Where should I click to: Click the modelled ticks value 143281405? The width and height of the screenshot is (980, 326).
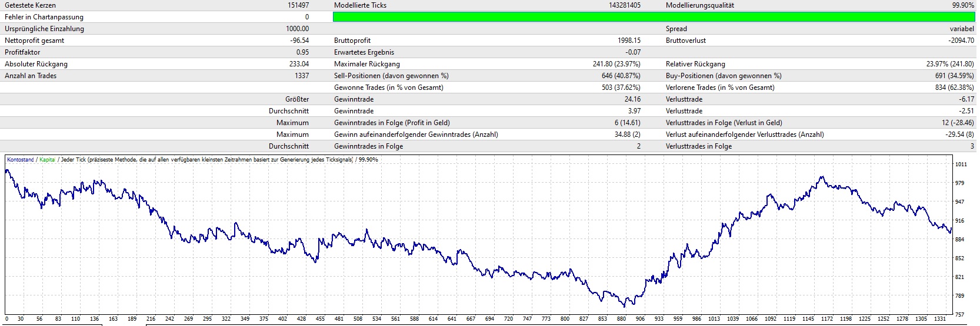pyautogui.click(x=625, y=5)
